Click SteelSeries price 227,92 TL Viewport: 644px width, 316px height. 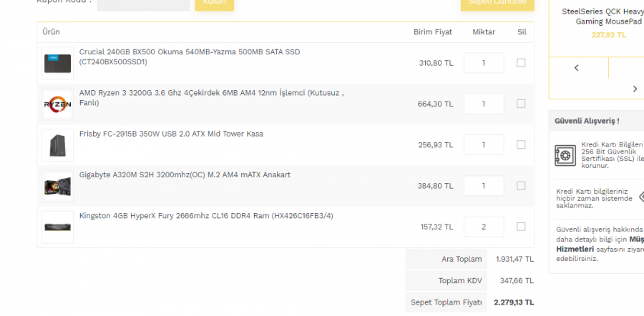coord(609,35)
